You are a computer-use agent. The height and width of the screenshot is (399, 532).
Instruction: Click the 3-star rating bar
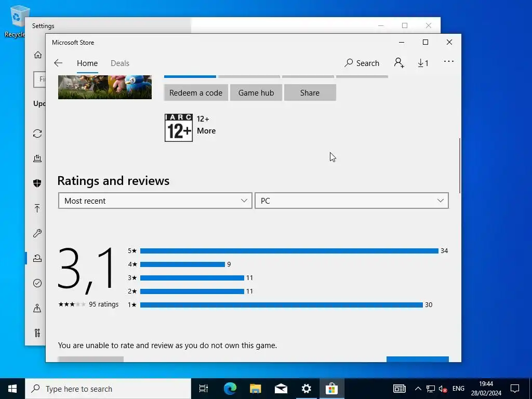[x=192, y=278]
